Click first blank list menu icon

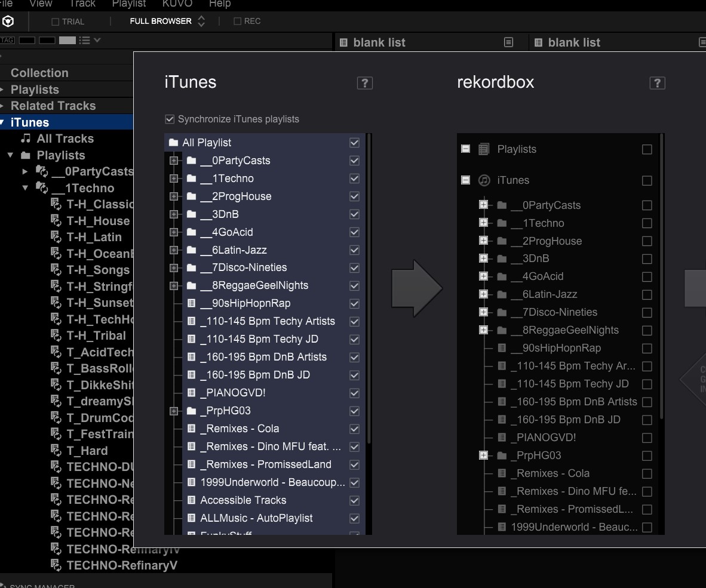[x=508, y=42]
